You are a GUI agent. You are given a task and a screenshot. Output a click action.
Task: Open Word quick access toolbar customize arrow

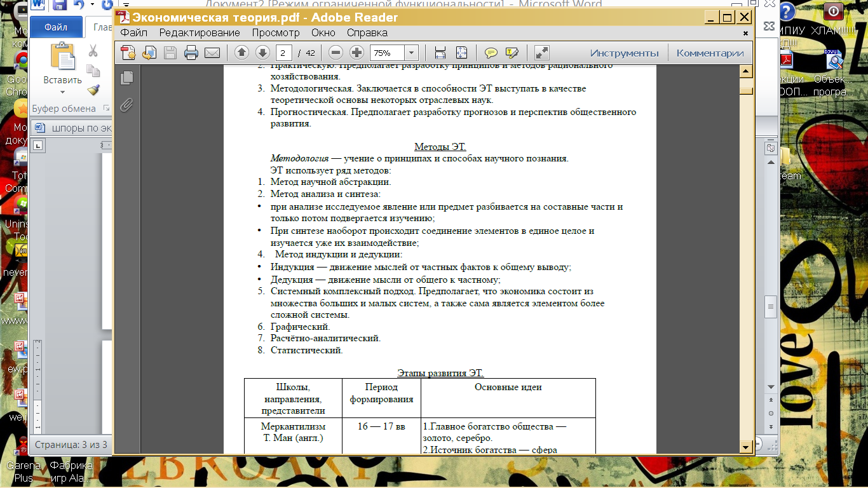point(126,6)
